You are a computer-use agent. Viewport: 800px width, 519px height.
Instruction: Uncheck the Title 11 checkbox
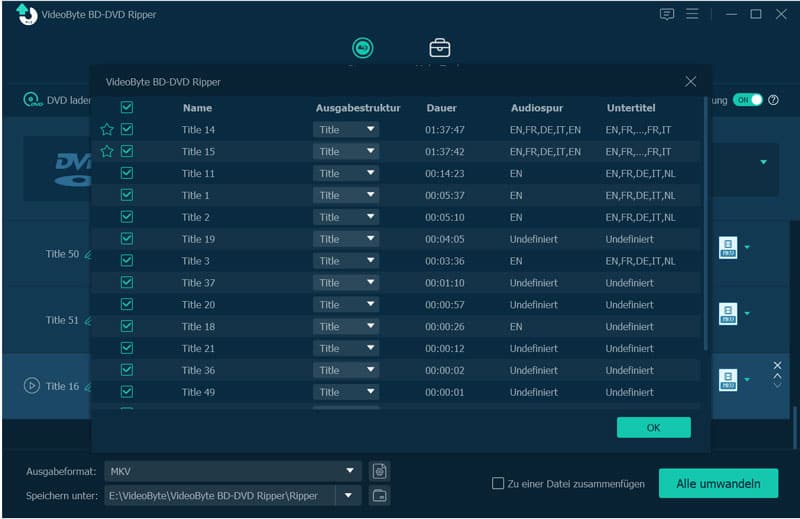127,173
